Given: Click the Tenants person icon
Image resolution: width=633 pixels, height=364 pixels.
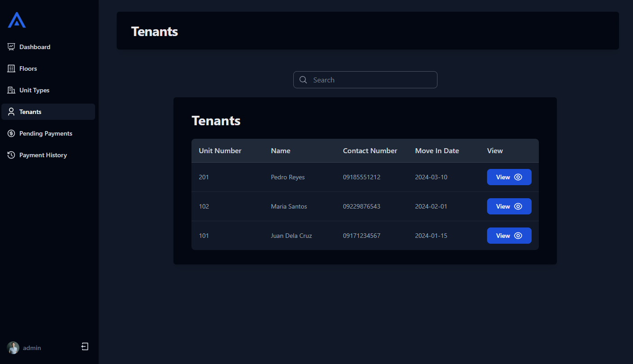Looking at the screenshot, I should [x=11, y=112].
